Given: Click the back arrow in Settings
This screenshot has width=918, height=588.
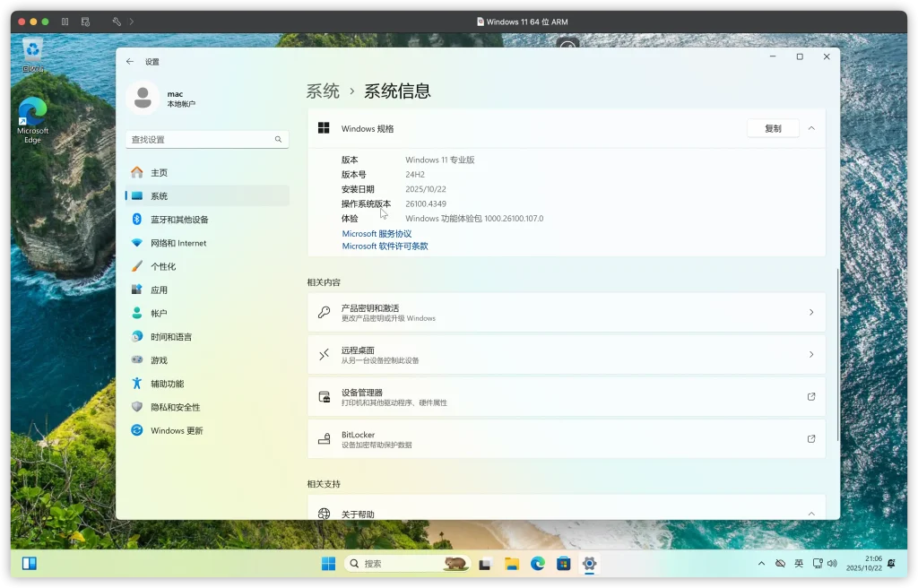Looking at the screenshot, I should [130, 62].
